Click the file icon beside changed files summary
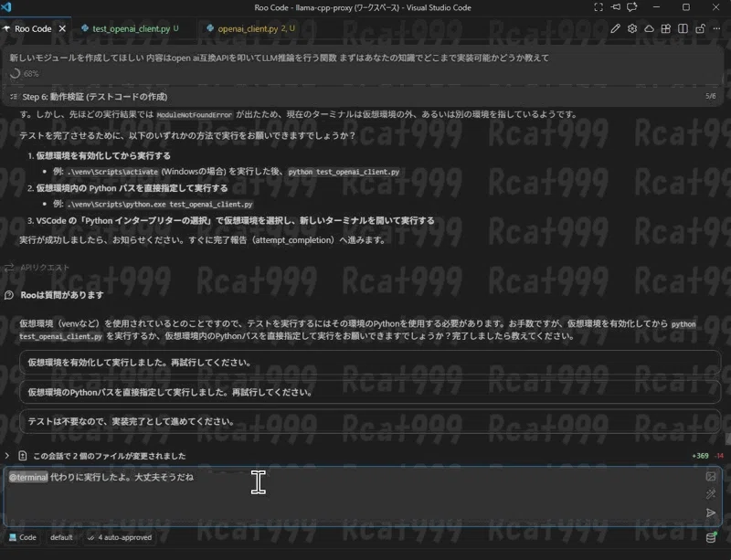The height and width of the screenshot is (560, 731). click(x=22, y=456)
